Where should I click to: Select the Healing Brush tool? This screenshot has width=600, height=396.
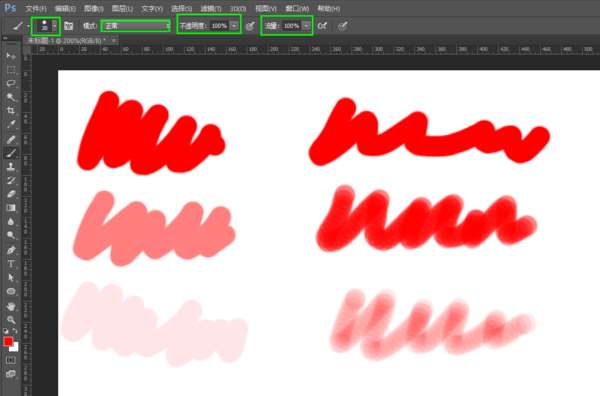click(11, 139)
